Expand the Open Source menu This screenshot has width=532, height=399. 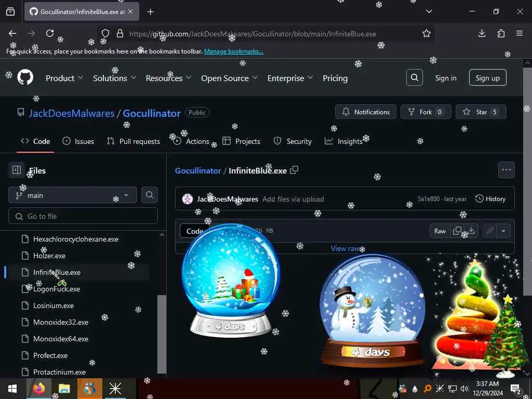click(x=229, y=78)
